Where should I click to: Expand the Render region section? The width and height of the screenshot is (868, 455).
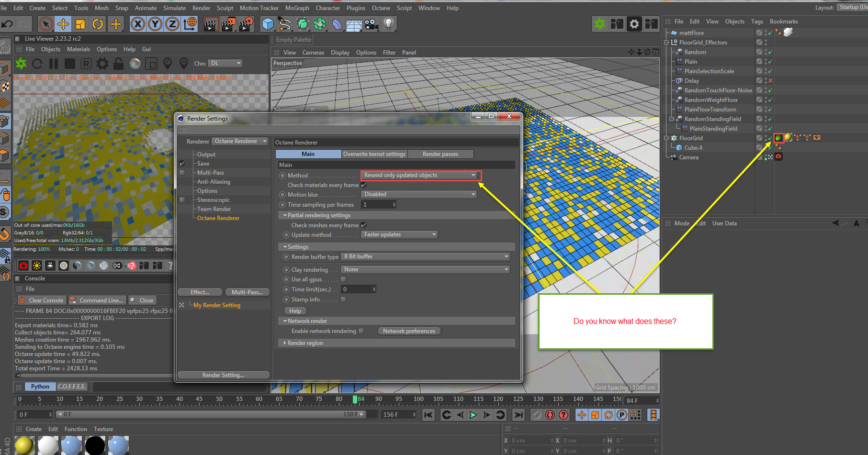305,343
